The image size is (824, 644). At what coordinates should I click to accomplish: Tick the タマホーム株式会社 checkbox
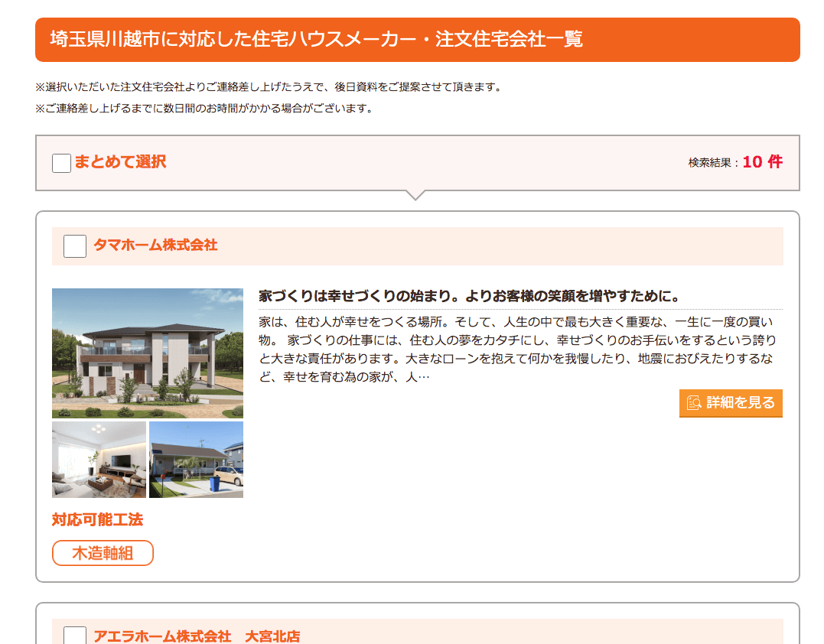point(75,246)
